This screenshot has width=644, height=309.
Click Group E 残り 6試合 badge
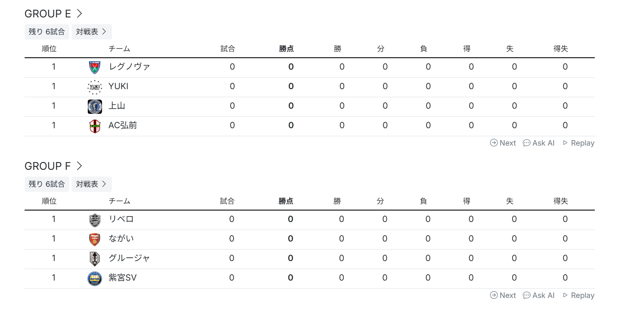pos(47,32)
